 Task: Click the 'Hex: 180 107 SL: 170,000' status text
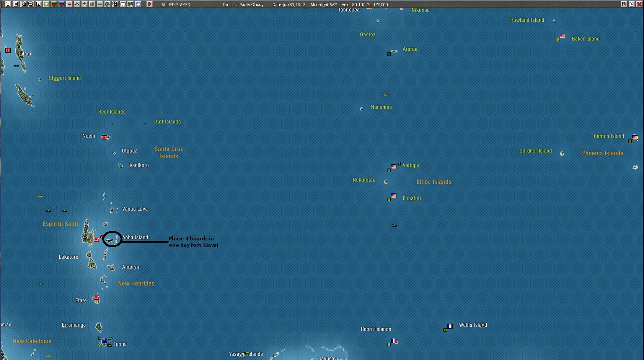[x=364, y=5]
